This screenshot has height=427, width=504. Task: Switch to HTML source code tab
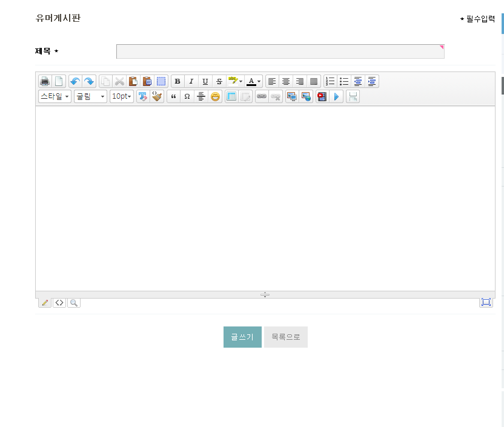59,303
